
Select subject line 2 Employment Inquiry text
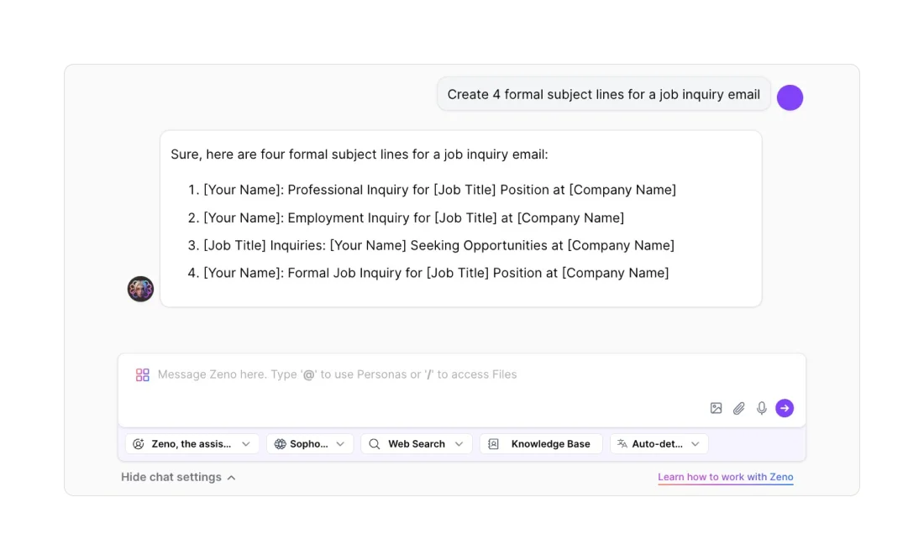pyautogui.click(x=413, y=218)
